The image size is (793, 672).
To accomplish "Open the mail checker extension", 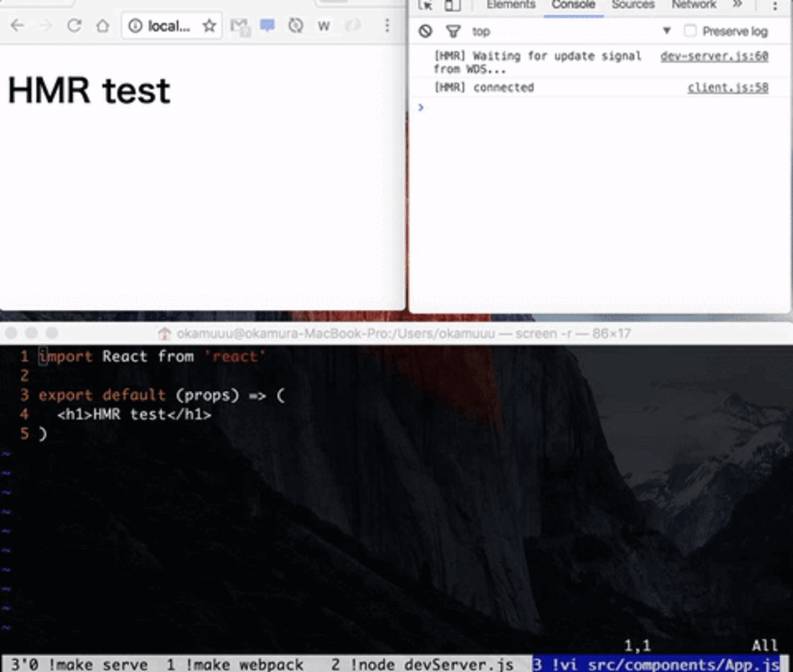I will 240,26.
